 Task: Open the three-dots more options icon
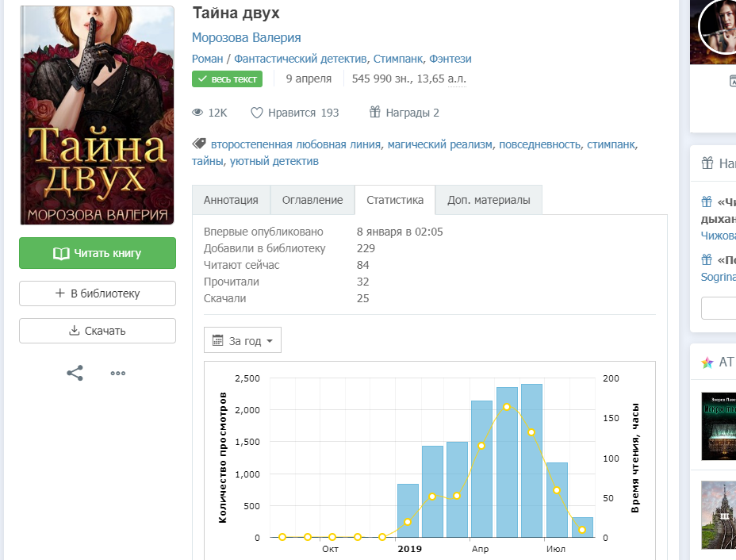pyautogui.click(x=118, y=373)
